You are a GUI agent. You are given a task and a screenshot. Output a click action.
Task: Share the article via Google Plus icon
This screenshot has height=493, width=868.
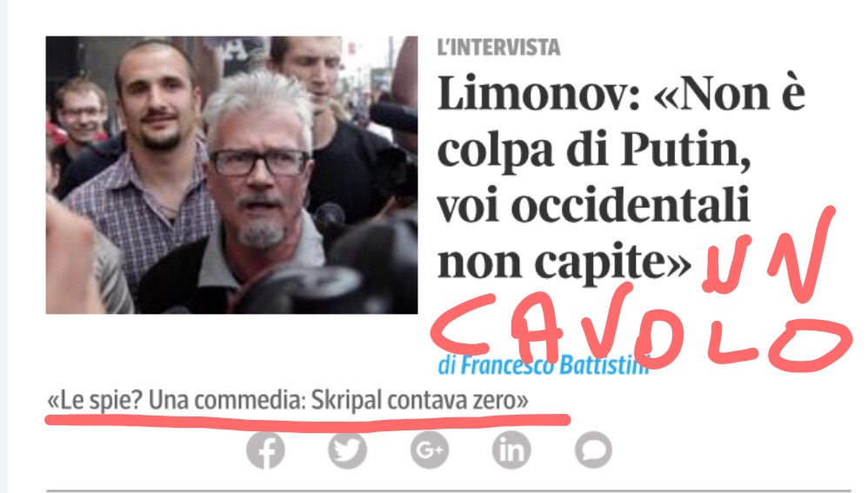coord(430,450)
